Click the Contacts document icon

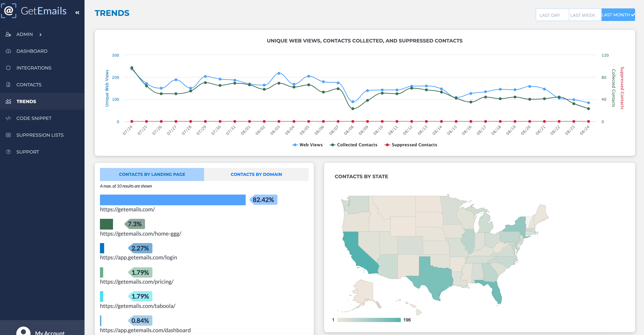pos(8,84)
